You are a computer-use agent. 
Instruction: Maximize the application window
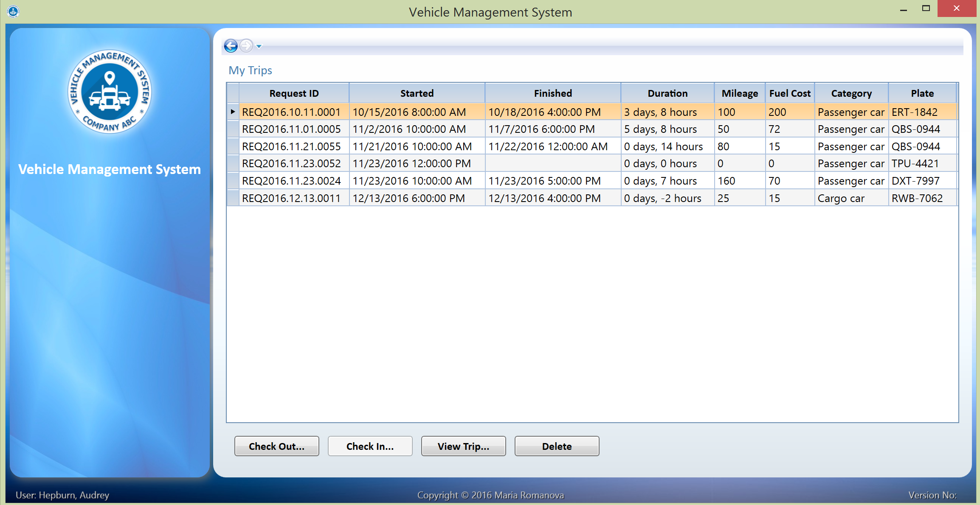point(926,8)
